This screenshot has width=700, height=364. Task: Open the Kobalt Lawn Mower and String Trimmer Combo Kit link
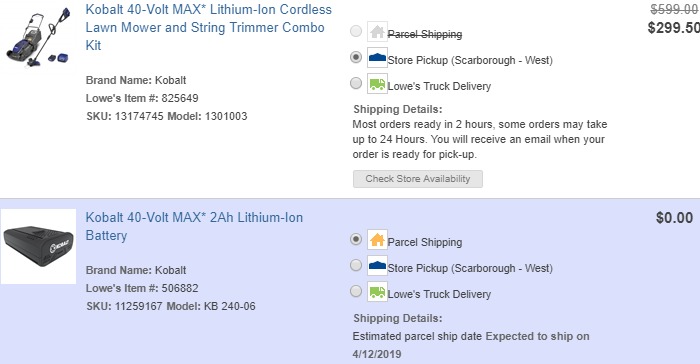click(x=208, y=27)
